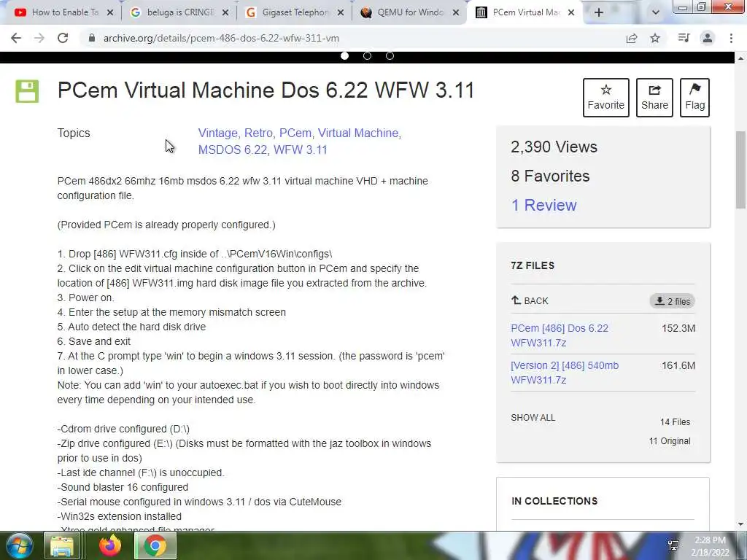Image resolution: width=747 pixels, height=560 pixels.
Task: Click the 14 Files count
Action: [x=675, y=422]
